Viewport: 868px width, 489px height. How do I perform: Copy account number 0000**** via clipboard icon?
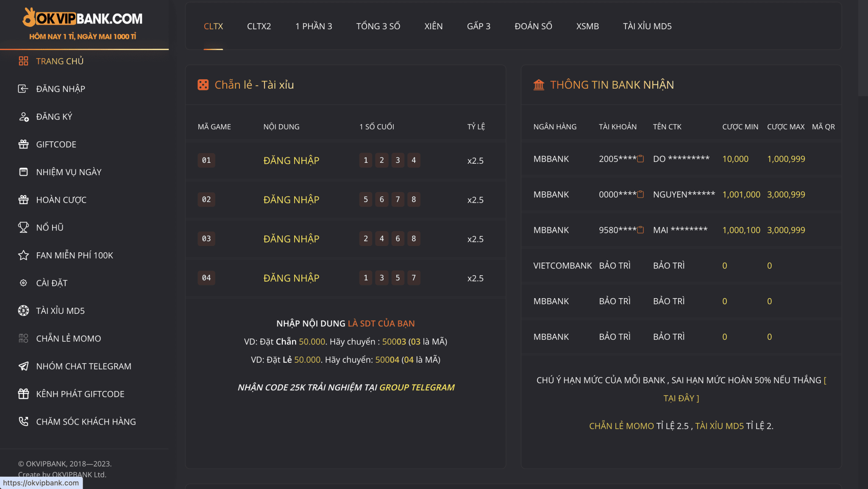[x=640, y=194]
